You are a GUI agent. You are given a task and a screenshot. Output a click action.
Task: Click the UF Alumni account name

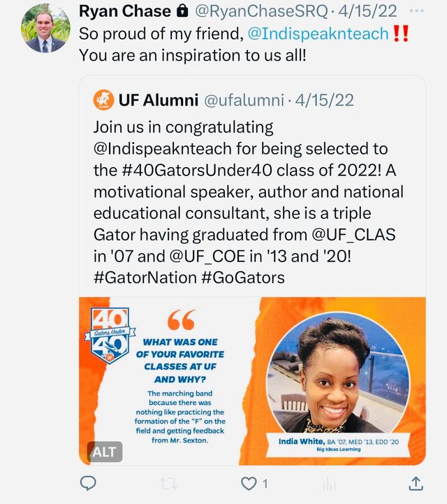pos(158,100)
